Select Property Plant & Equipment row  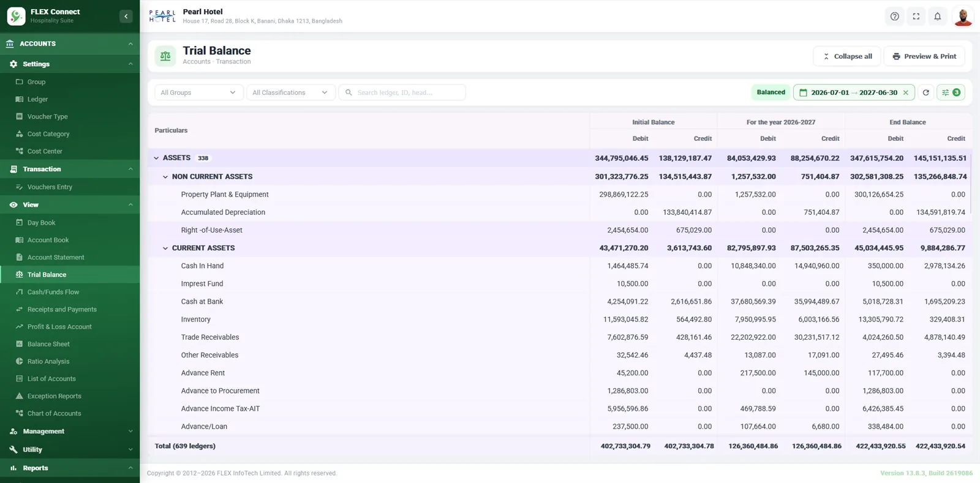click(x=560, y=194)
